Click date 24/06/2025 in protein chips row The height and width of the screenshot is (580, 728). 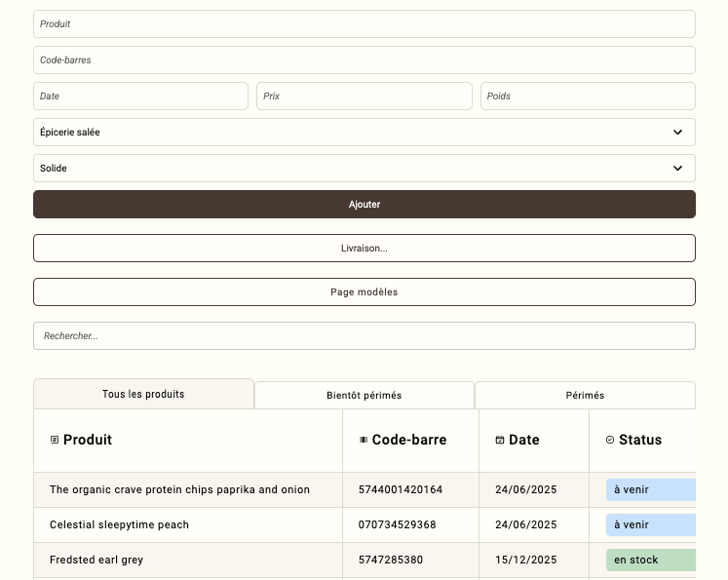[525, 489]
